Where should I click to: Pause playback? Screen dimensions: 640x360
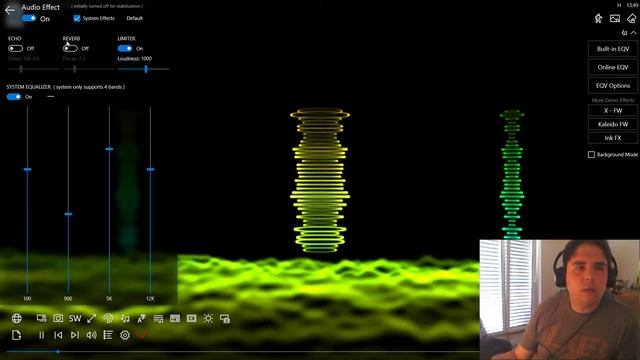[41, 335]
